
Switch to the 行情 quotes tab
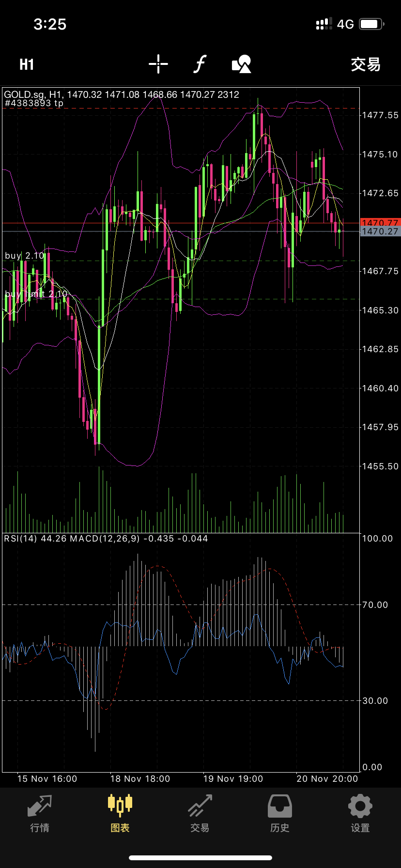(x=40, y=814)
